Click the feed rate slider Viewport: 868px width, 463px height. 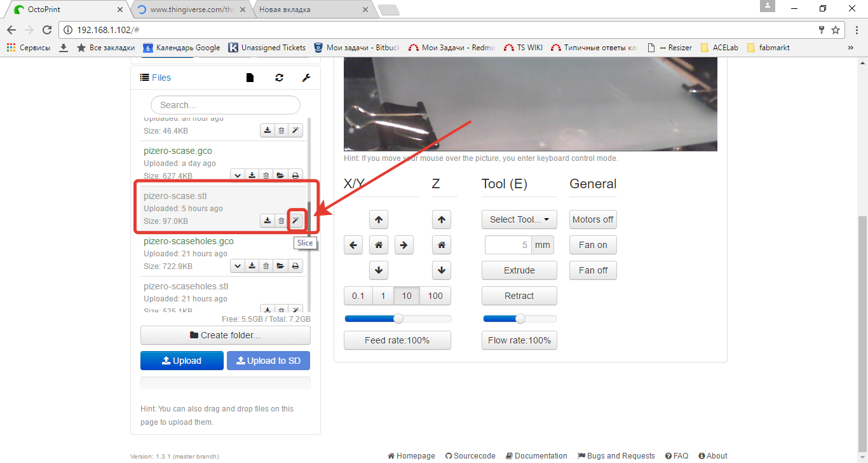tap(398, 319)
